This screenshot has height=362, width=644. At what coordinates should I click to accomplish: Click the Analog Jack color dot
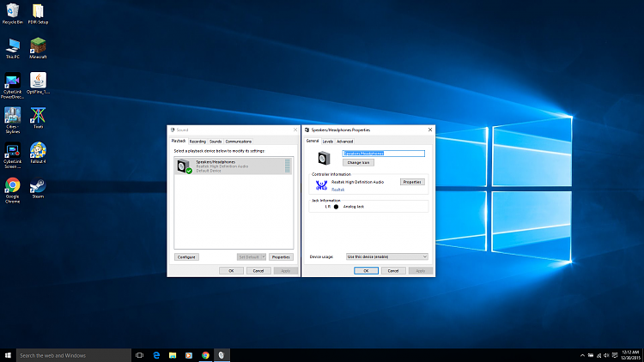coord(336,207)
